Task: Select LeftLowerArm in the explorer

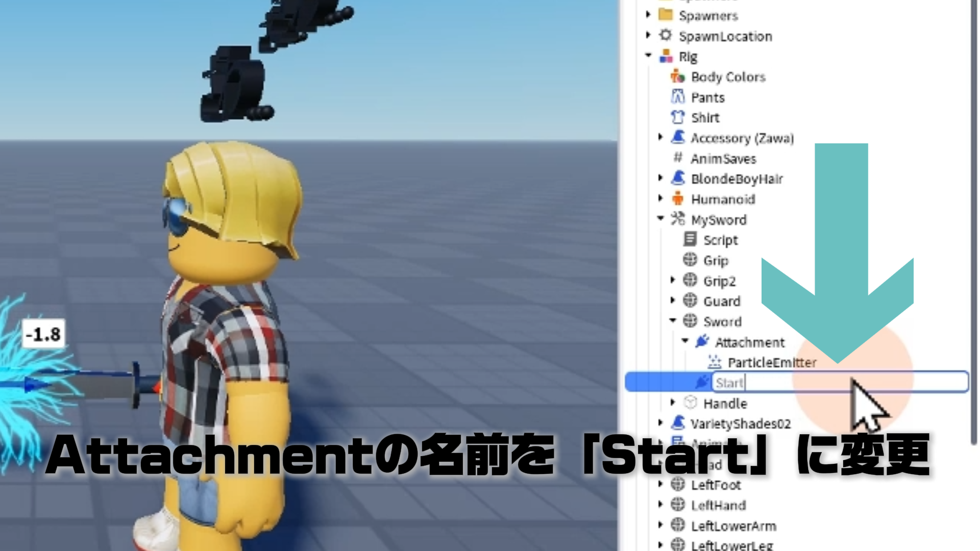Action: [733, 526]
